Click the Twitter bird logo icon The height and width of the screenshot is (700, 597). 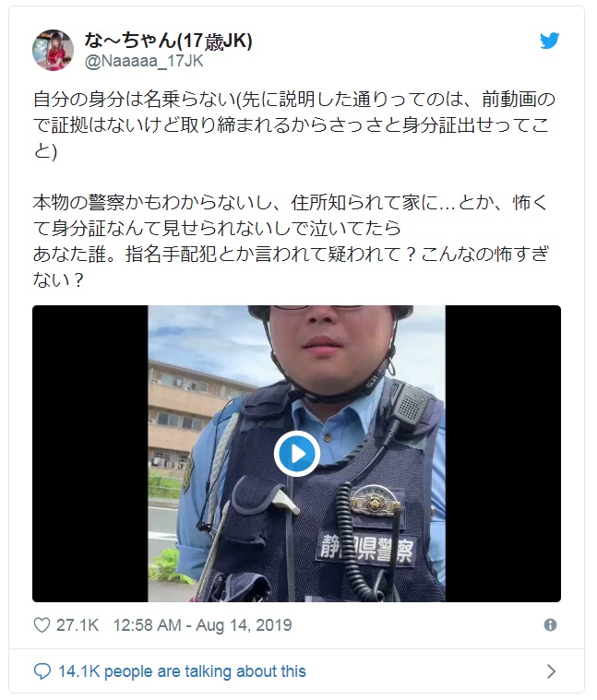[x=549, y=41]
